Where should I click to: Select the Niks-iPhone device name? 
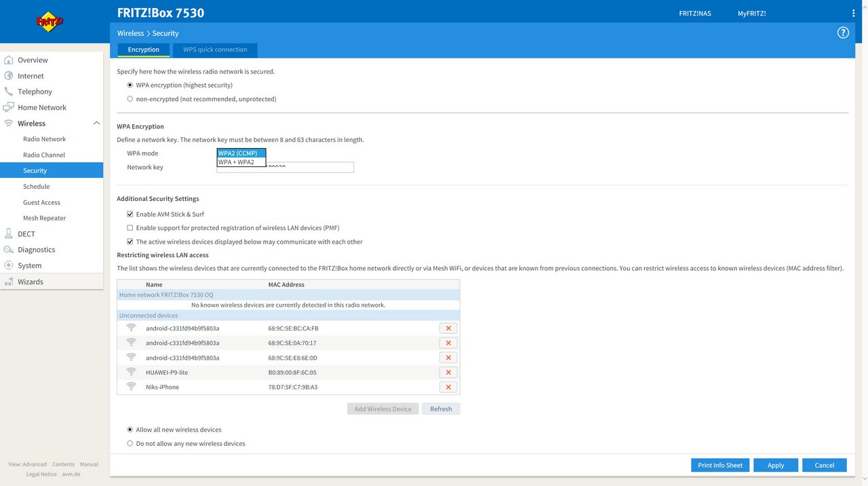(x=162, y=387)
